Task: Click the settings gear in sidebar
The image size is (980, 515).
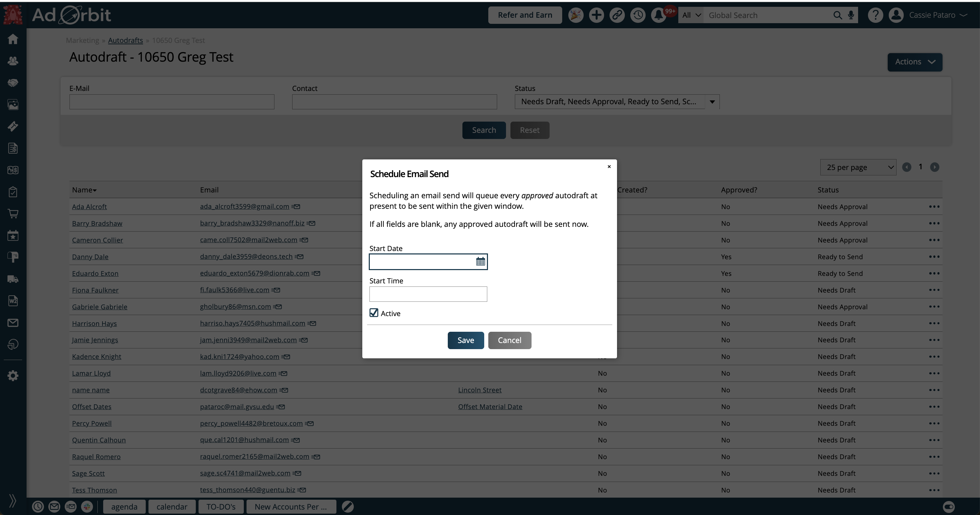Action: point(13,376)
